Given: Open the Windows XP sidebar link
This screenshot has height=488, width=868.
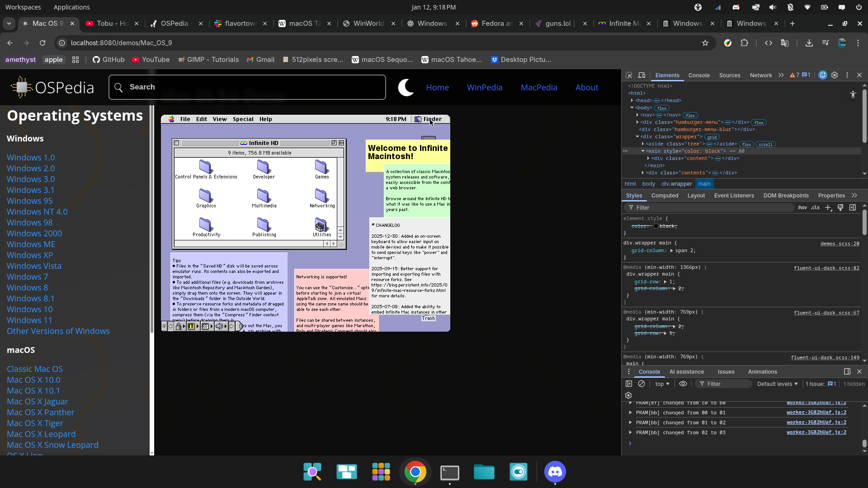Looking at the screenshot, I should 30,255.
